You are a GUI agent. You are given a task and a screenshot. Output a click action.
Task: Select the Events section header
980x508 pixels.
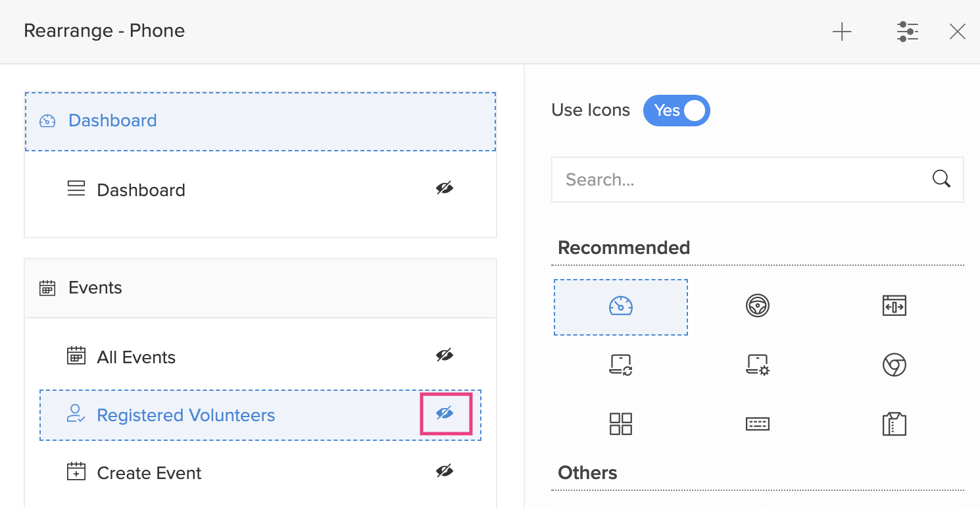pyautogui.click(x=260, y=288)
